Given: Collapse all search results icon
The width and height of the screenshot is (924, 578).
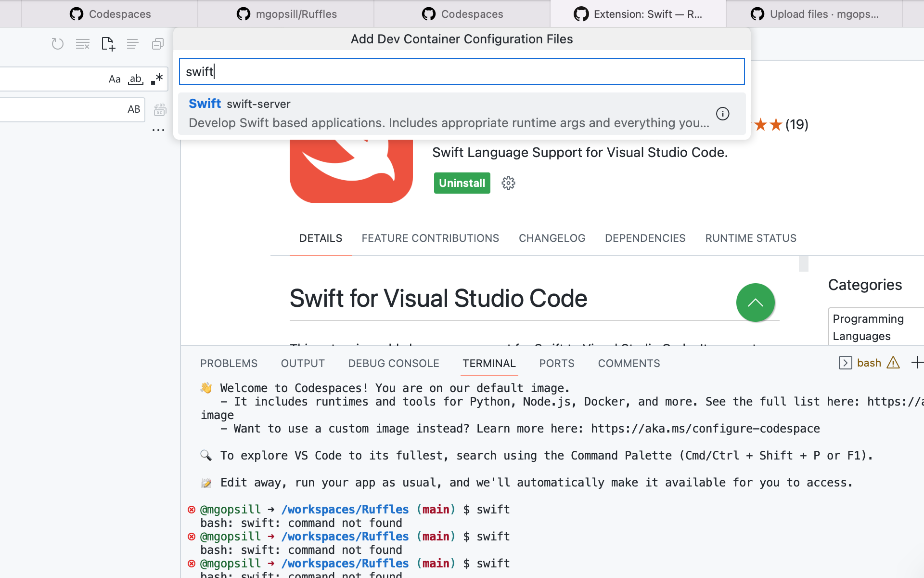Looking at the screenshot, I should tap(158, 44).
